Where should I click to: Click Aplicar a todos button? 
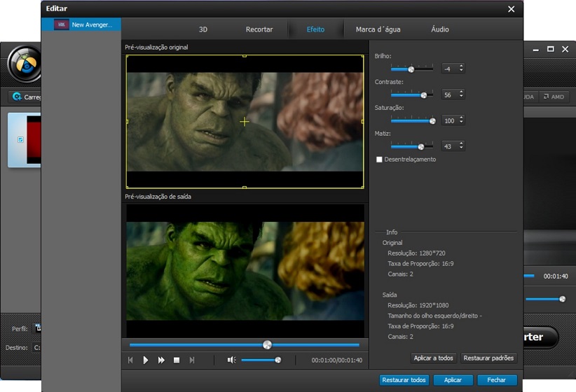[433, 358]
